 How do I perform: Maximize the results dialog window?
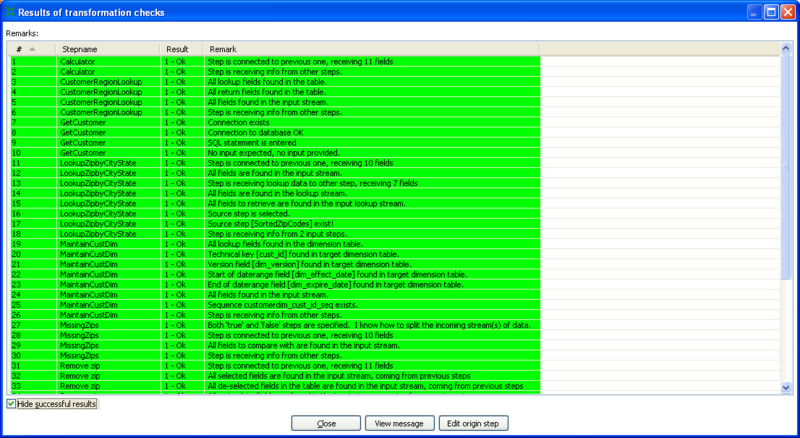[771, 12]
